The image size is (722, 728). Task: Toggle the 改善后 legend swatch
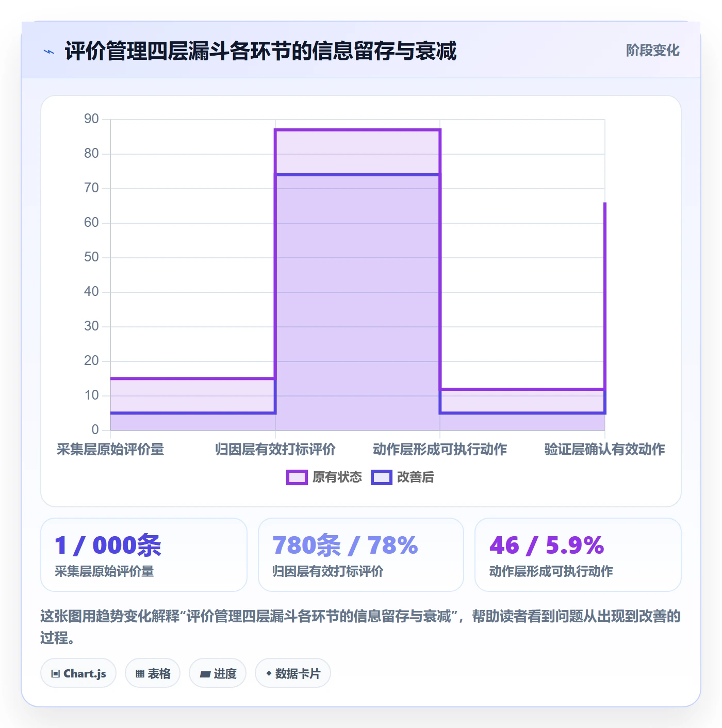(x=382, y=477)
